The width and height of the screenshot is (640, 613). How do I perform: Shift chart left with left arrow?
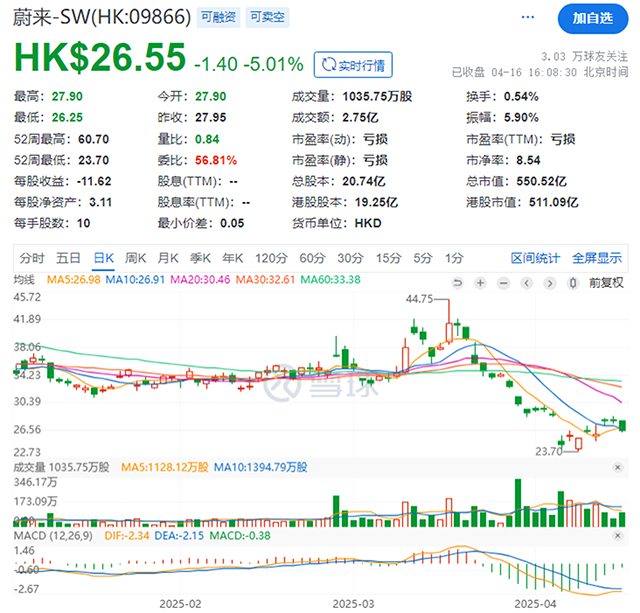pyautogui.click(x=527, y=283)
